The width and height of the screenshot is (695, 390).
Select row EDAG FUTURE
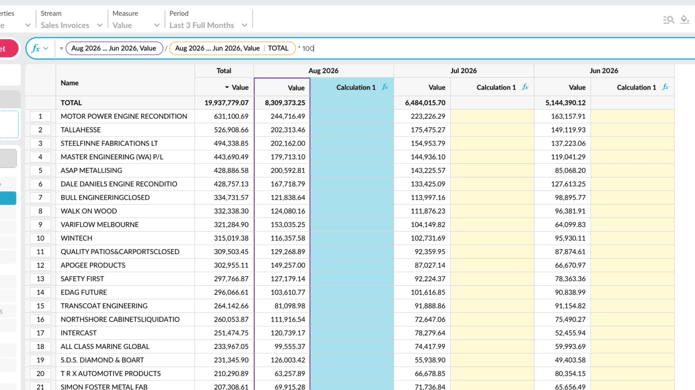83,292
